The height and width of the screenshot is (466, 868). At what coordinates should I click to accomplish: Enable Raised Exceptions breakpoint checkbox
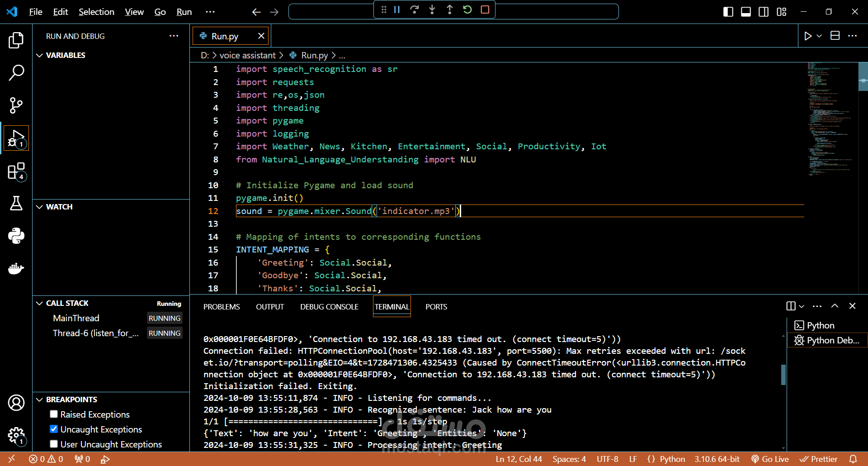pyautogui.click(x=54, y=414)
